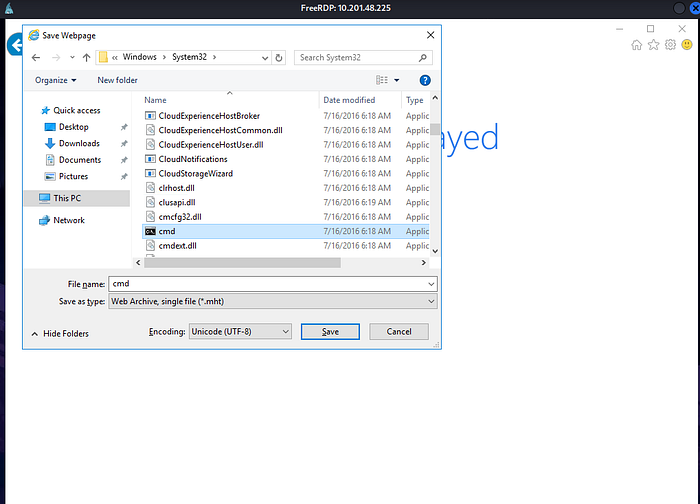Select Documents in navigation pane
The height and width of the screenshot is (504, 700).
coord(80,160)
